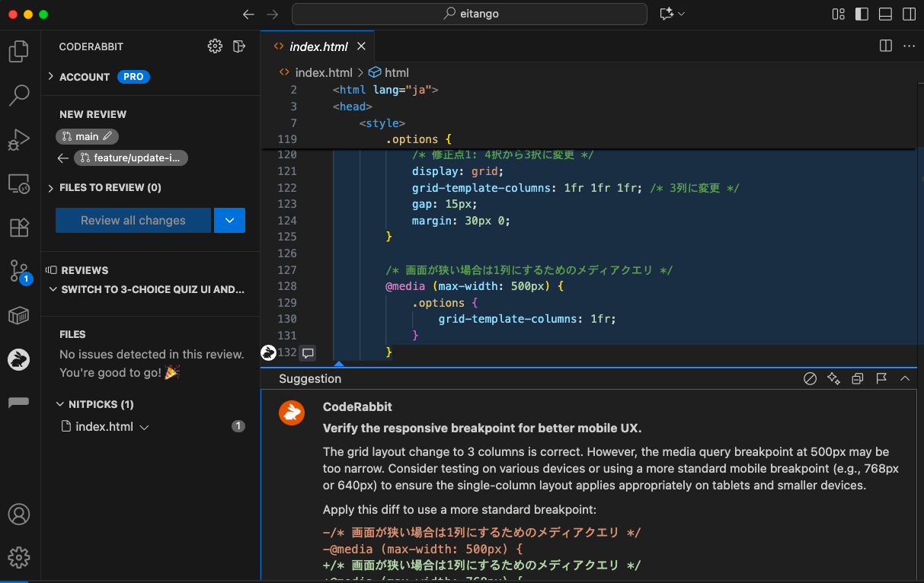The image size is (924, 583).
Task: Click the eitango command center search field
Action: pyautogui.click(x=469, y=14)
